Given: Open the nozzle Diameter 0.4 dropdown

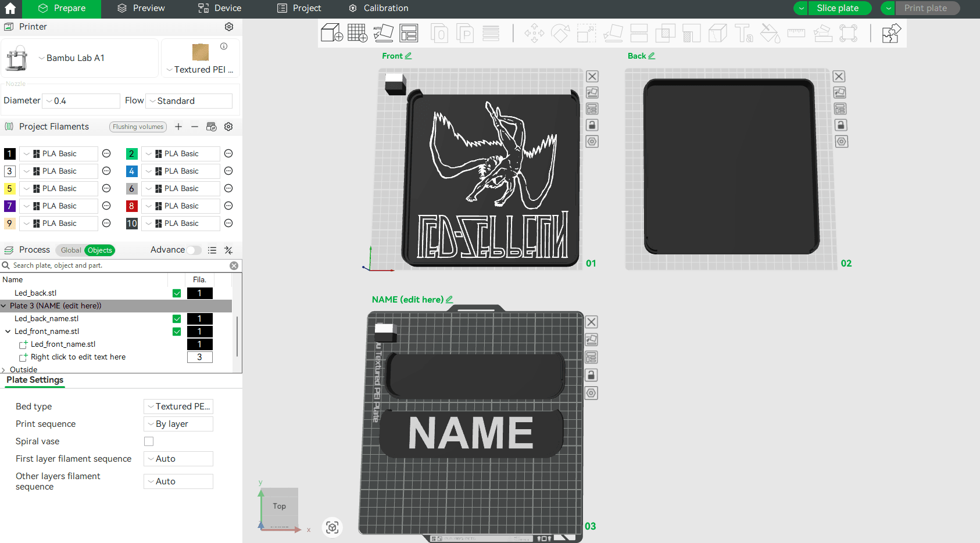Looking at the screenshot, I should pos(81,101).
